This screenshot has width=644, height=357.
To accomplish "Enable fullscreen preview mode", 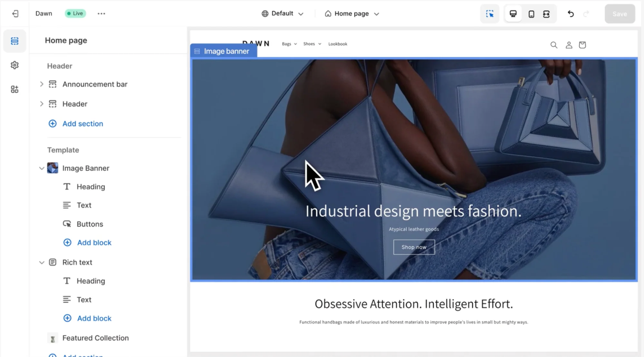I will click(x=546, y=14).
